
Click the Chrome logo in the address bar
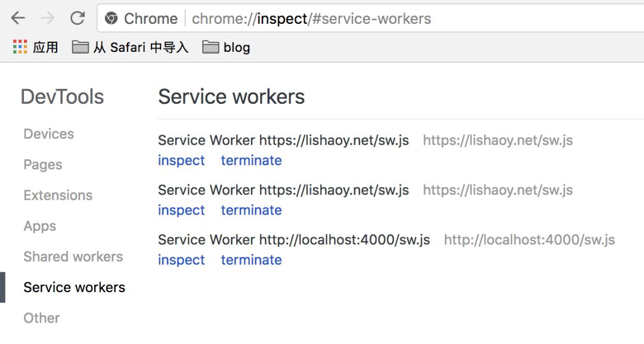click(x=111, y=19)
